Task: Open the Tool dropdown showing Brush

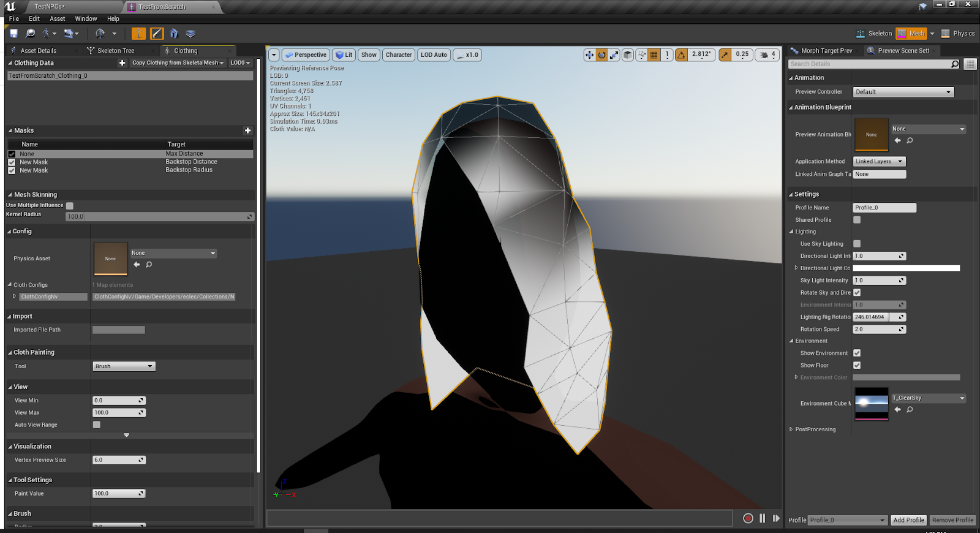Action: pyautogui.click(x=124, y=366)
